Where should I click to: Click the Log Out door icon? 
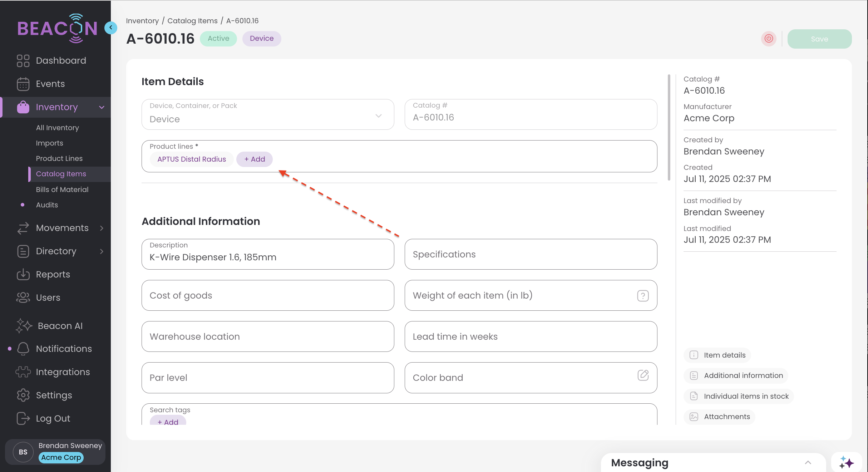click(23, 418)
